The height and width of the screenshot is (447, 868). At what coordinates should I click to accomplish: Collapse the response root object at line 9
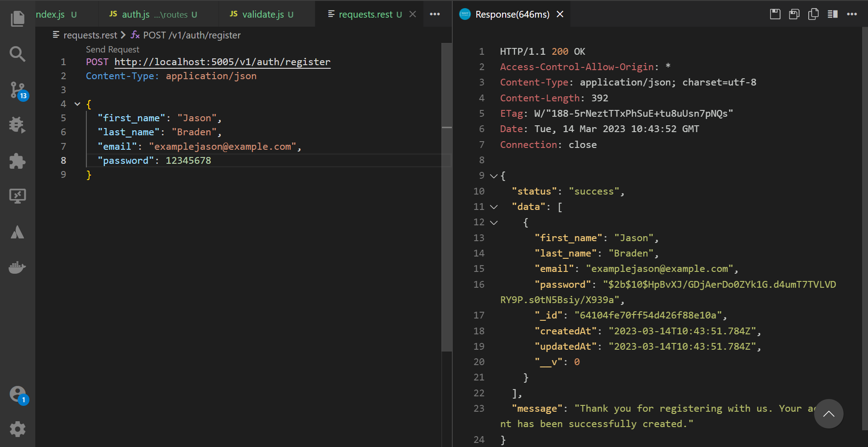pos(494,176)
